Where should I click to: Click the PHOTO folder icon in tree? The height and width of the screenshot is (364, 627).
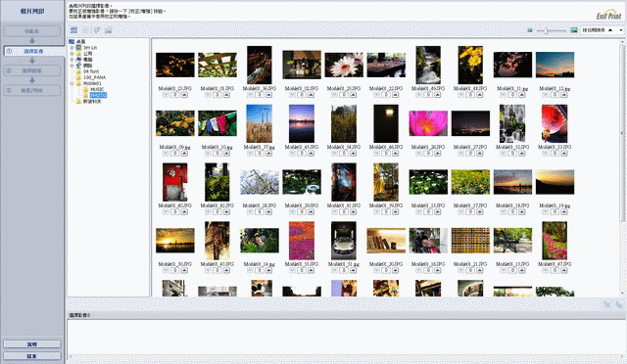coord(85,95)
